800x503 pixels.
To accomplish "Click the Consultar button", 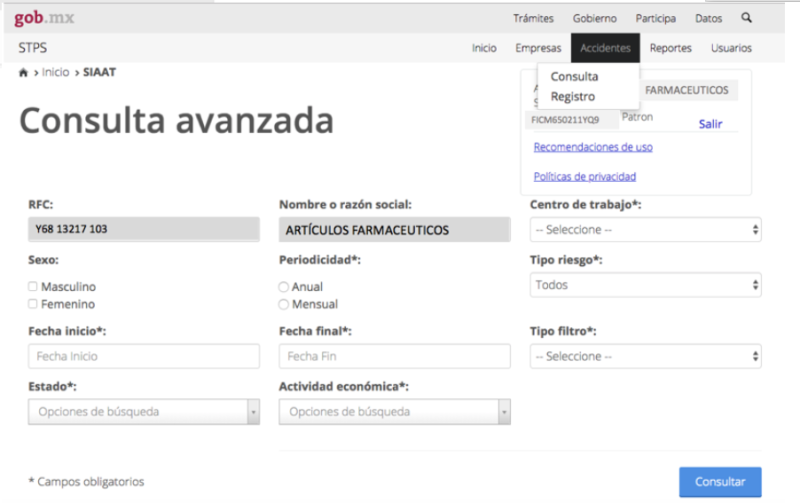I will 720,482.
